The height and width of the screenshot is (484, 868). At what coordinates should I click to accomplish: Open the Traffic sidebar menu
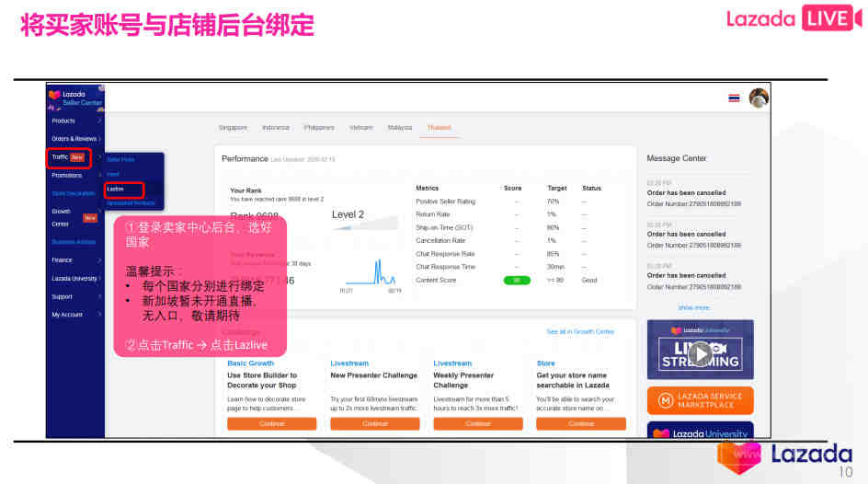point(60,157)
